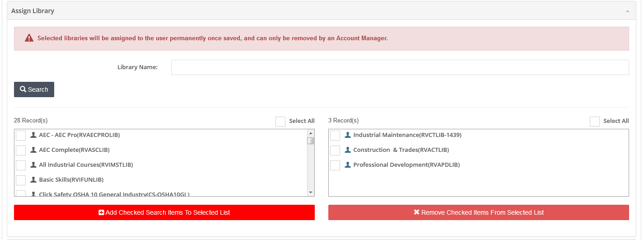This screenshot has height=240, width=644.
Task: Focus the Library Name text field
Action: point(400,67)
